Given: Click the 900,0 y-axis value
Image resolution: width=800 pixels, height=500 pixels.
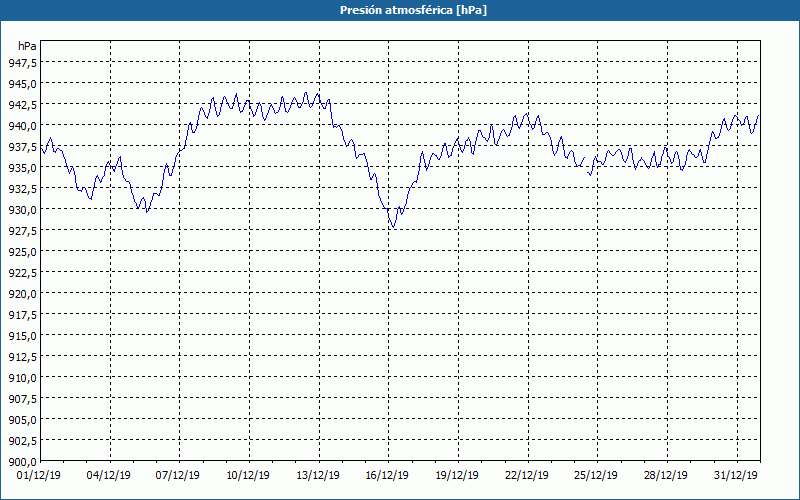Looking at the screenshot, I should [22, 462].
